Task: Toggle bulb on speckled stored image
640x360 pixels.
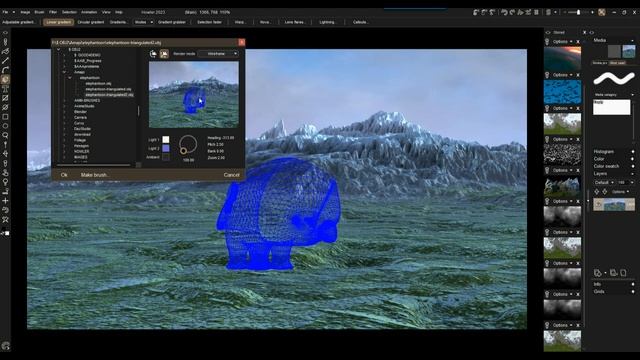Action: 547,140
